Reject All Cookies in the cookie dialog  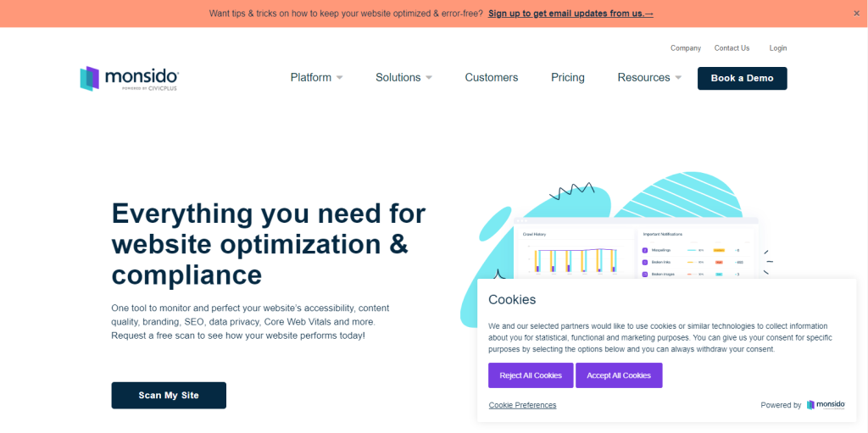[x=531, y=375]
